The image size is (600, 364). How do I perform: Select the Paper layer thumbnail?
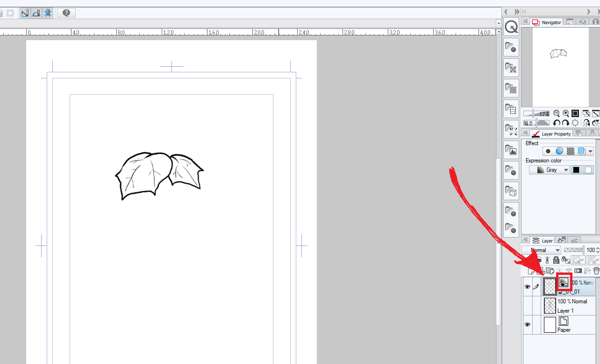550,324
